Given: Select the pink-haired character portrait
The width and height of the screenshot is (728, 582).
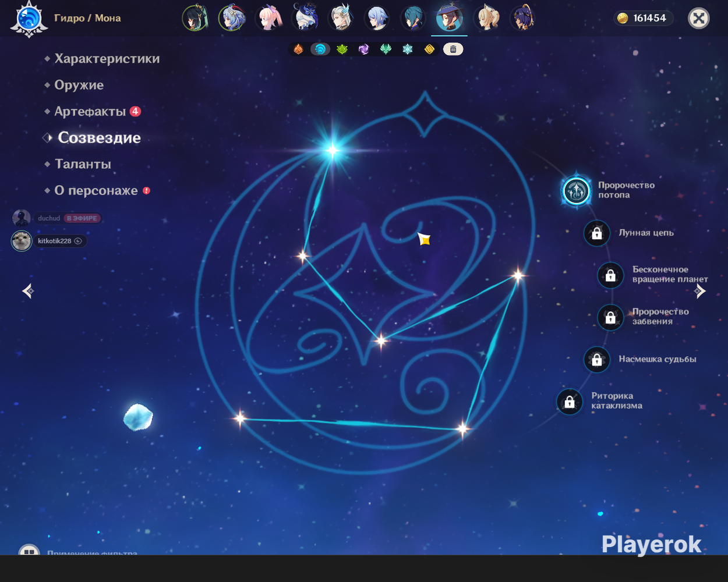Looking at the screenshot, I should click(268, 19).
